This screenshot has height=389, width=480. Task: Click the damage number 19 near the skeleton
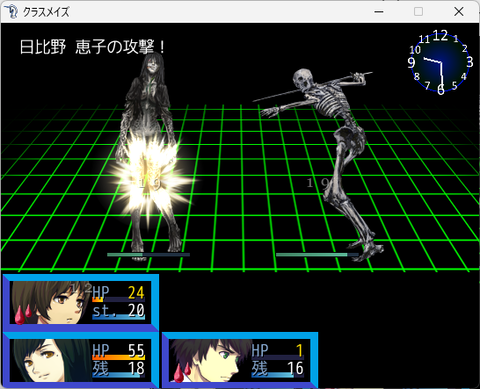(x=318, y=183)
